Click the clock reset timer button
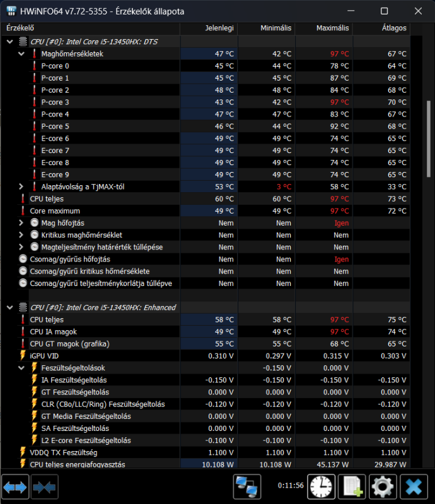Image resolution: width=435 pixels, height=504 pixels. [321, 487]
